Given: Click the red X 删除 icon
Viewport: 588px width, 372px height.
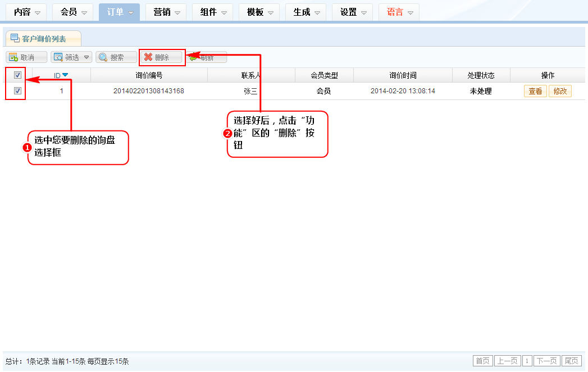Looking at the screenshot, I should (148, 57).
